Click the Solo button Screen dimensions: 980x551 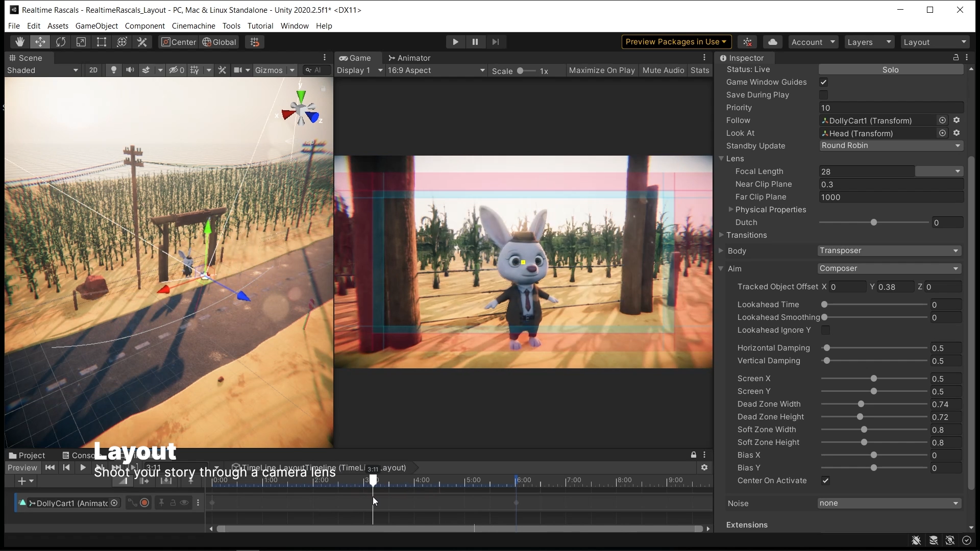890,69
